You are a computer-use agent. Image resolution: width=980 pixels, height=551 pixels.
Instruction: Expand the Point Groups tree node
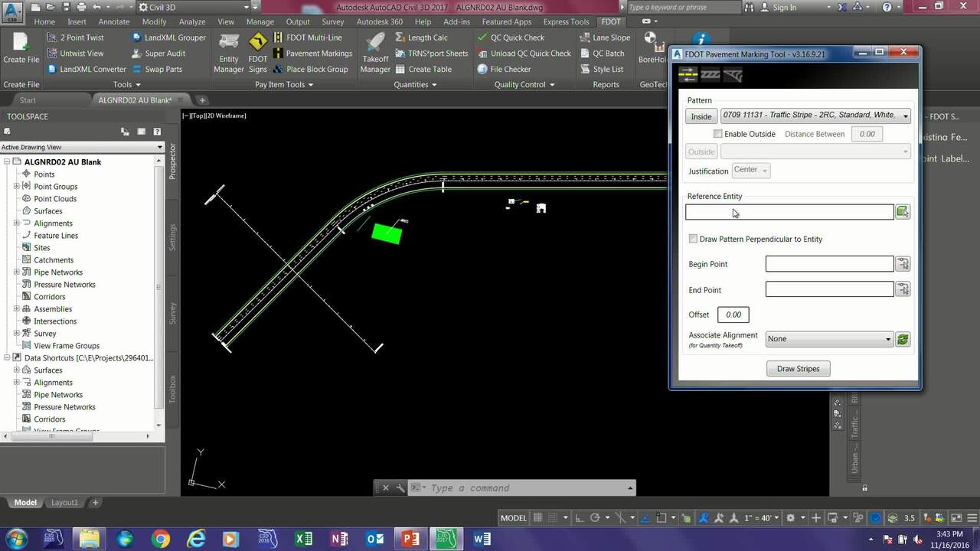click(x=16, y=187)
